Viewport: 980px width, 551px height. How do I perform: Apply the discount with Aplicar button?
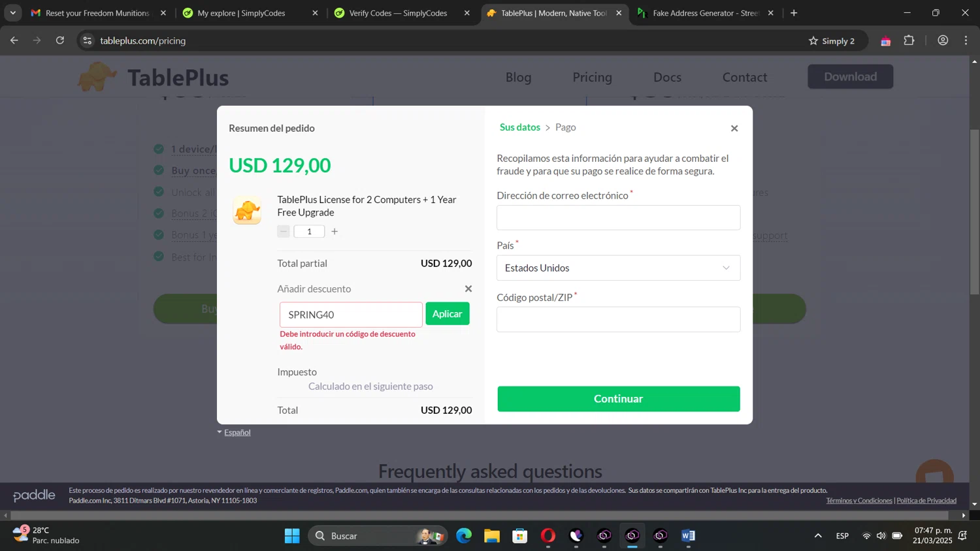(448, 314)
